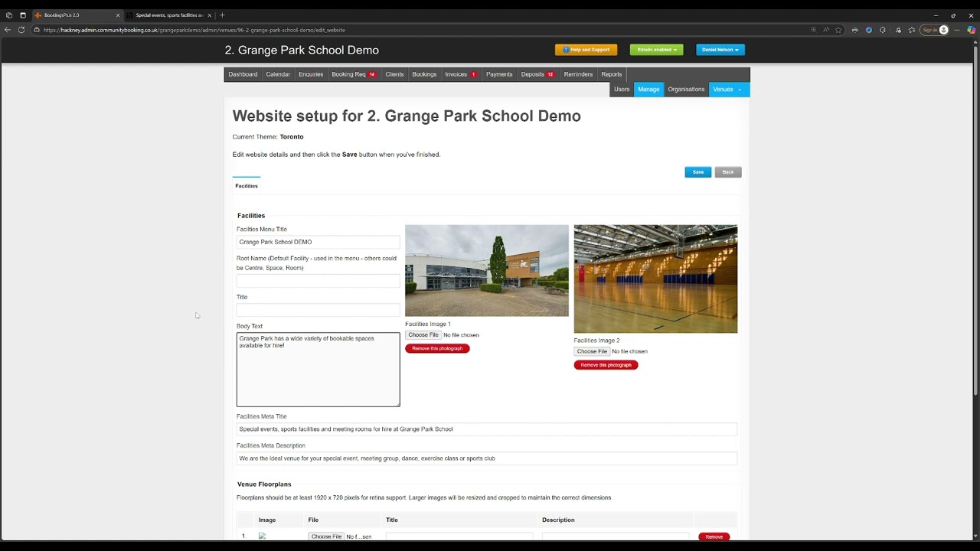
Task: Close the Special events tab
Action: [210, 15]
